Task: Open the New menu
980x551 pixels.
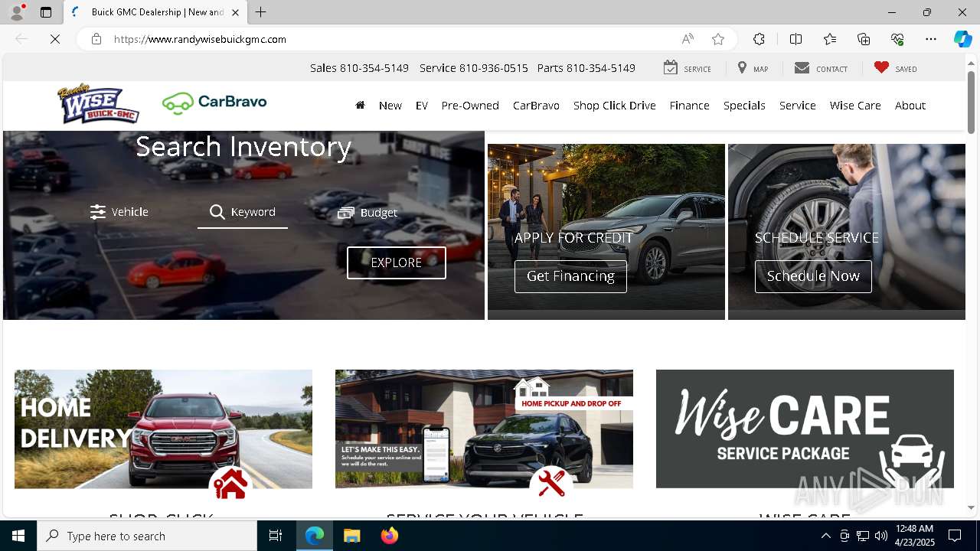Action: (390, 106)
